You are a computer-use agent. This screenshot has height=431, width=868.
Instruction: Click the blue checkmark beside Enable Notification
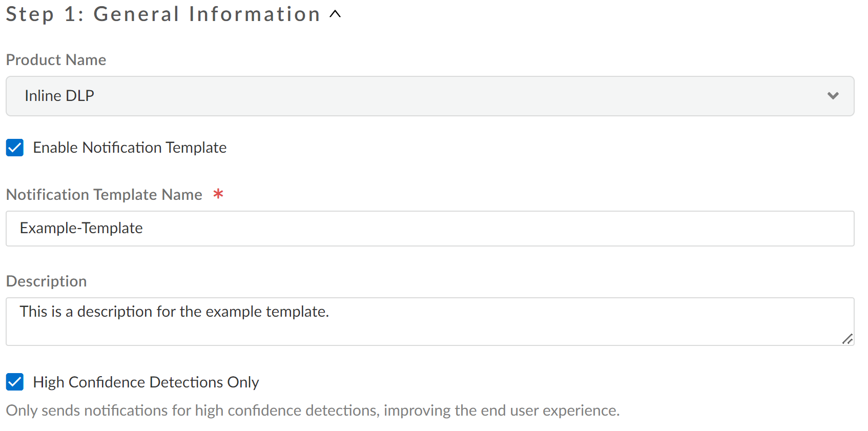coord(15,148)
